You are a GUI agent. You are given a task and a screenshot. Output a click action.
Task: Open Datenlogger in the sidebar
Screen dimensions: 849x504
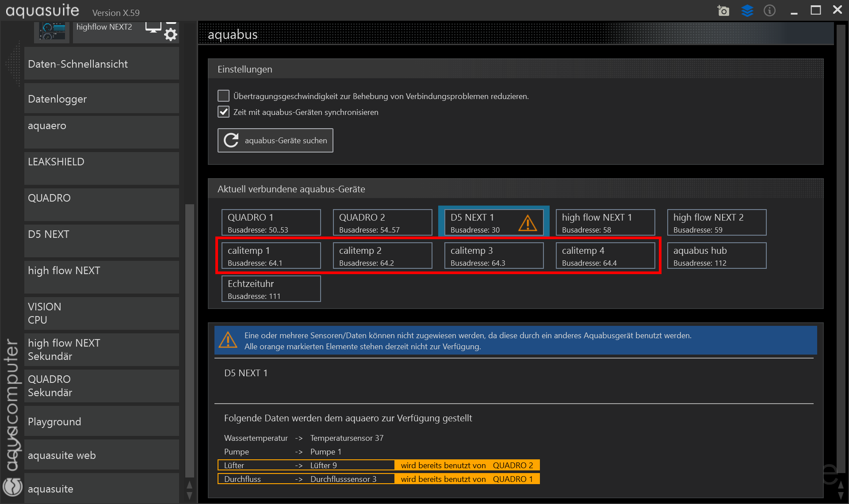(102, 99)
